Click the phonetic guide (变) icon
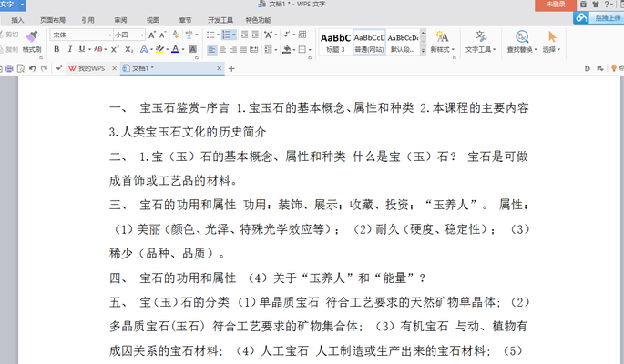This screenshot has width=624, height=364. pyautogui.click(x=189, y=35)
